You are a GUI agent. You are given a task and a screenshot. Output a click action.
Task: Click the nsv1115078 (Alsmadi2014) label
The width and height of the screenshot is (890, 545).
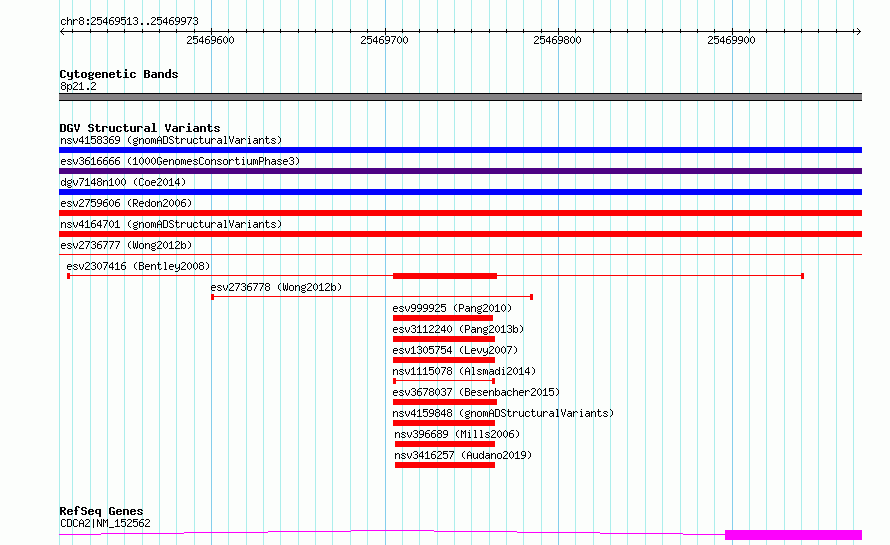coord(464,371)
